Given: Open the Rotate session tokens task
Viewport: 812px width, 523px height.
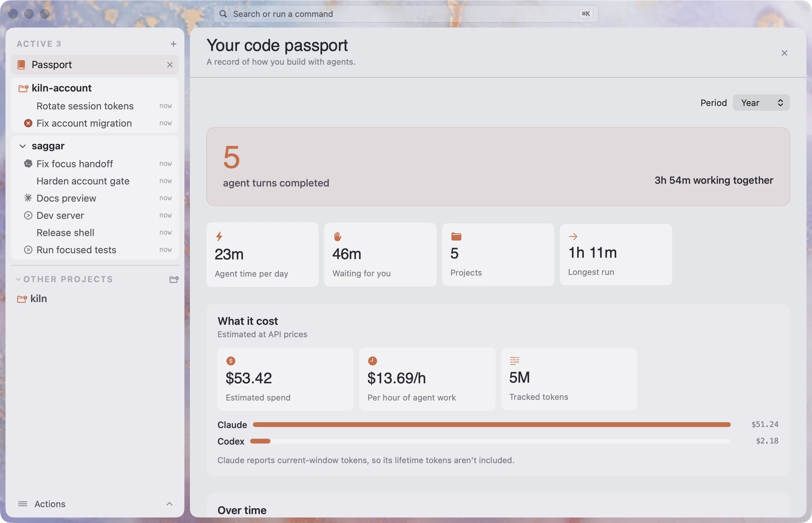Looking at the screenshot, I should point(95,106).
